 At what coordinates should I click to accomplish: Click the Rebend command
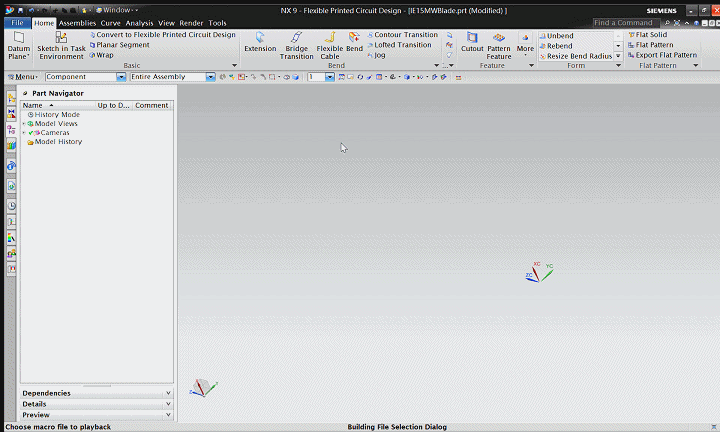556,46
